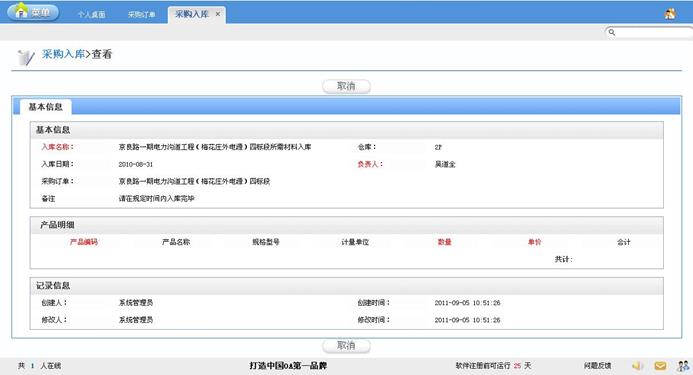The width and height of the screenshot is (693, 375).
Task: Switch to the 个人桌面 tab
Action: point(91,15)
